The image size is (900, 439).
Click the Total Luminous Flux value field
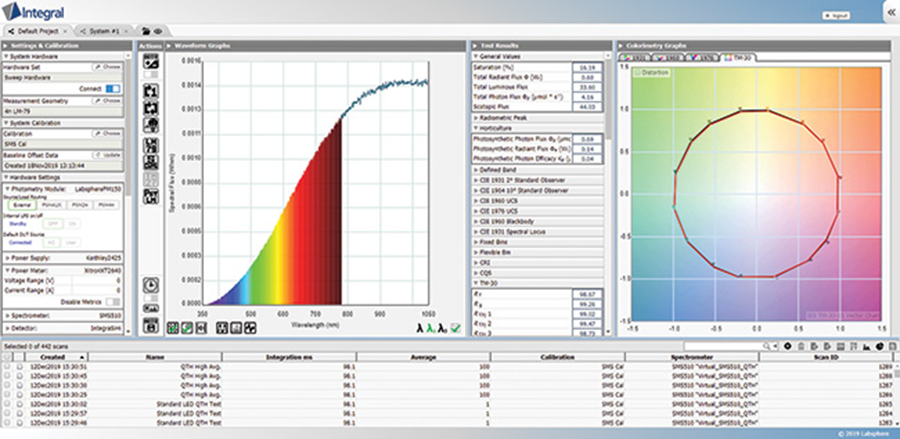coord(587,88)
